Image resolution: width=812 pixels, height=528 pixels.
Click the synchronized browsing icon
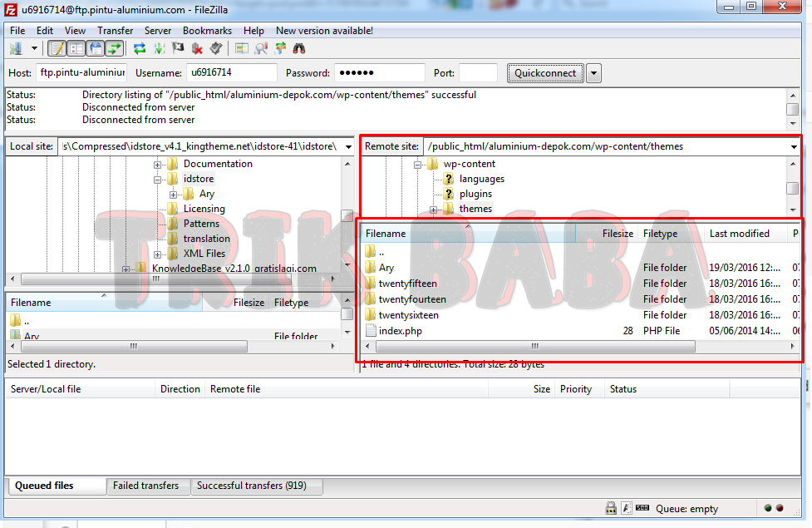[280, 48]
